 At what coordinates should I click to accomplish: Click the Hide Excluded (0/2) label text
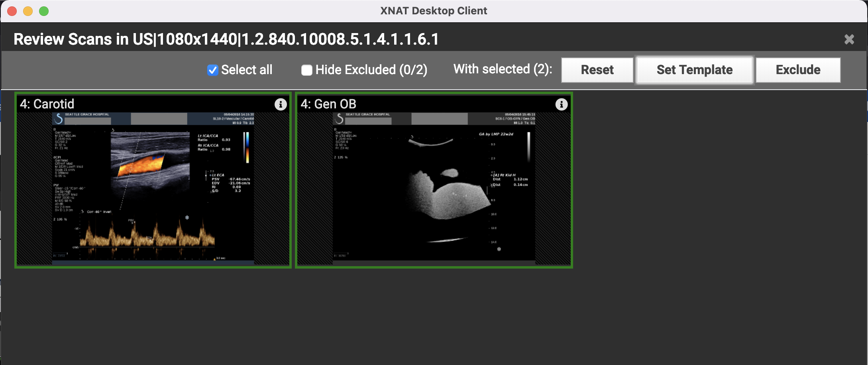click(x=371, y=70)
